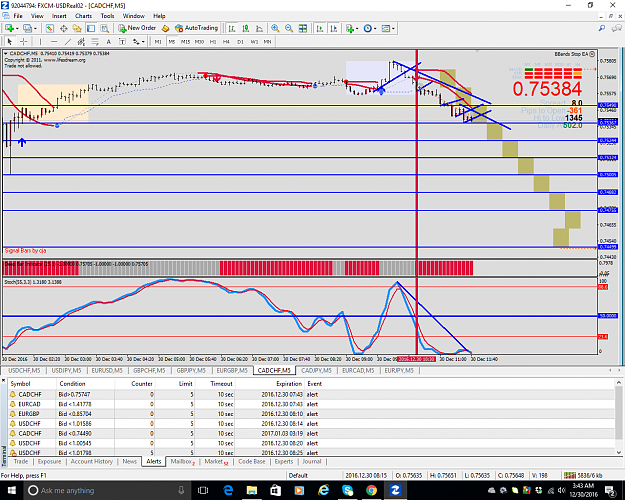Switch chart to D1 timeframe
The height and width of the screenshot is (500, 625).
coord(240,41)
